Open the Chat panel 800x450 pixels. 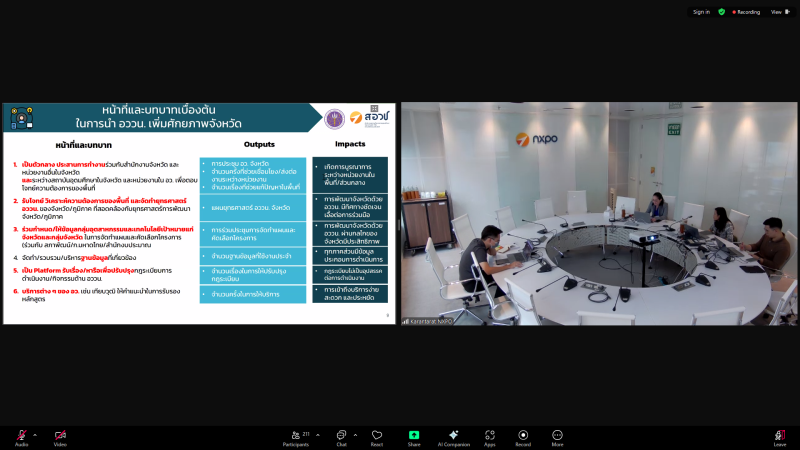[341, 436]
